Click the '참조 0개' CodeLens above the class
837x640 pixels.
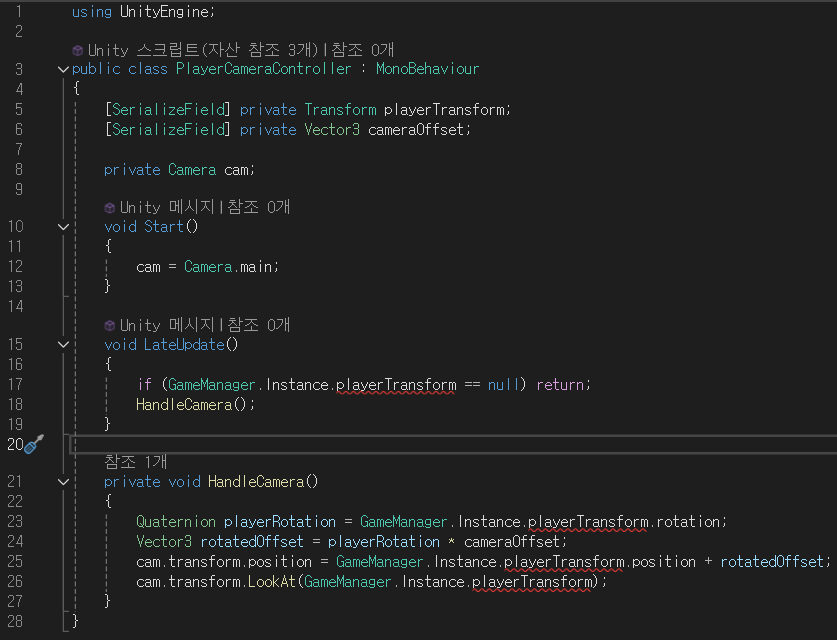coord(362,50)
